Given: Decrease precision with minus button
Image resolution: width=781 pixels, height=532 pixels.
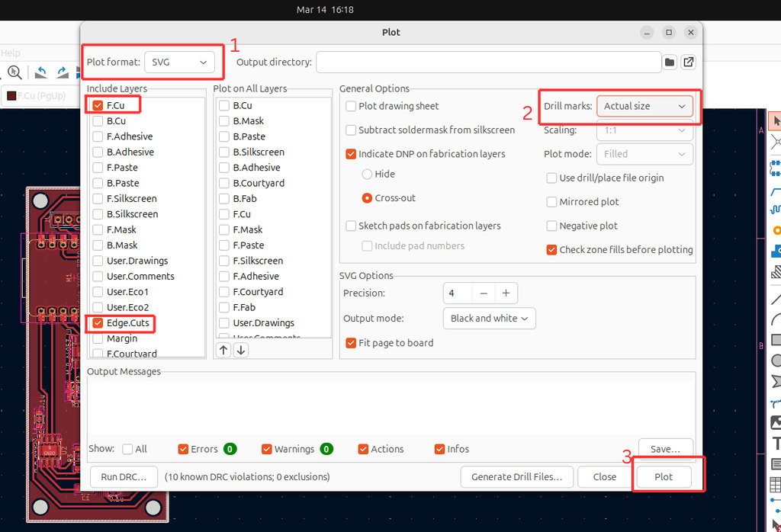Looking at the screenshot, I should [x=483, y=293].
